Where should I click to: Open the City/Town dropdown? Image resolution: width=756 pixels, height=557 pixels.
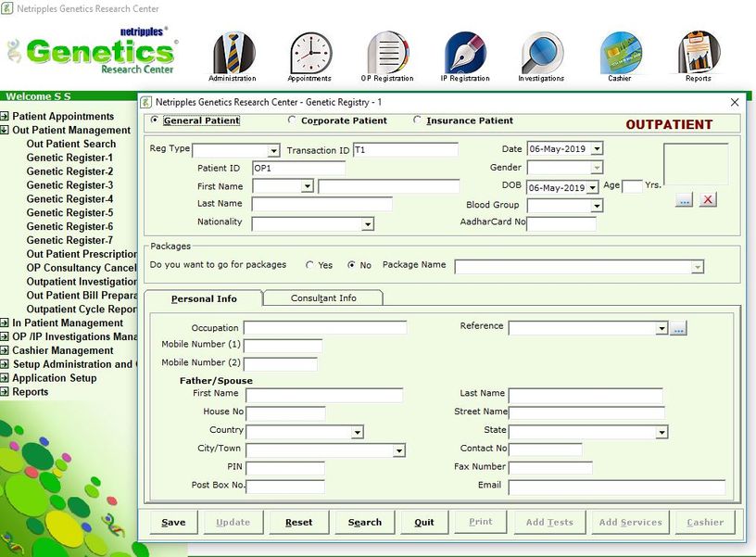click(x=398, y=450)
